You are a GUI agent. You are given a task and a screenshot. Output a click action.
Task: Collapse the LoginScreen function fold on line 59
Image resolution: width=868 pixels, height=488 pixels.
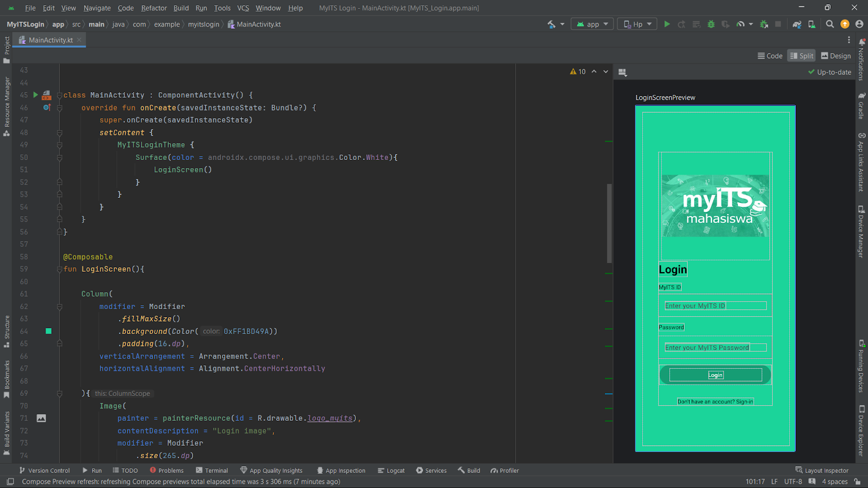(59, 269)
